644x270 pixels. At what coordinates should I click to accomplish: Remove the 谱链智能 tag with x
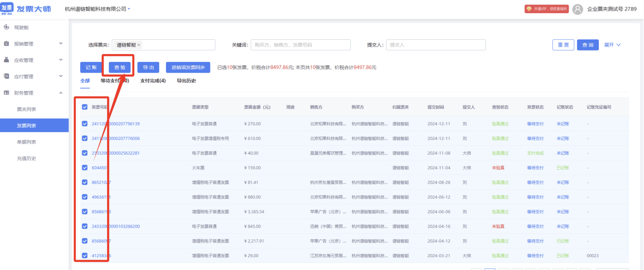coord(139,45)
